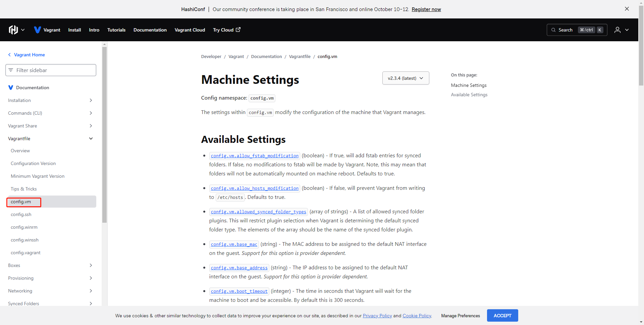Click the back arrow next to Vagrant Home
Image resolution: width=644 pixels, height=325 pixels.
9,55
